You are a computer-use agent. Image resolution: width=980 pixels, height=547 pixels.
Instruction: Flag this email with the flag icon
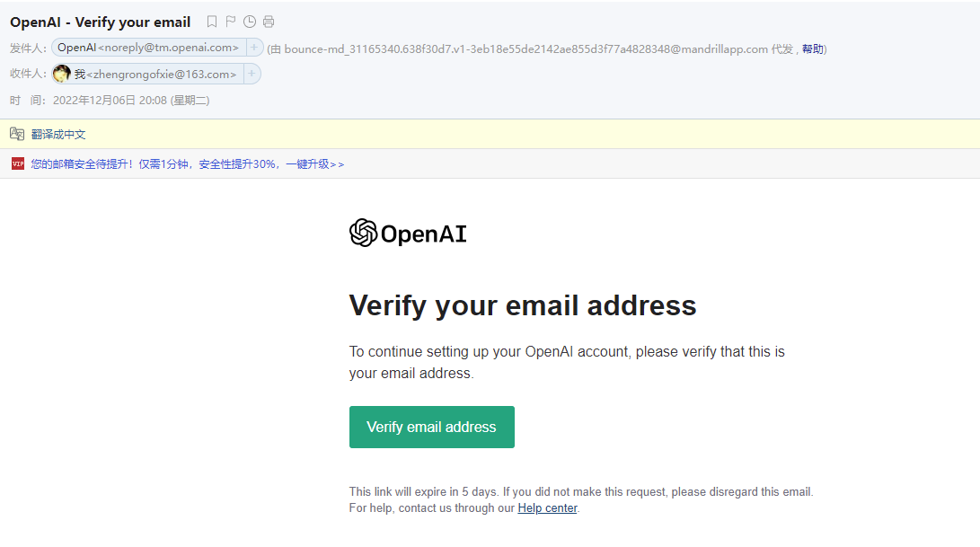tap(231, 22)
